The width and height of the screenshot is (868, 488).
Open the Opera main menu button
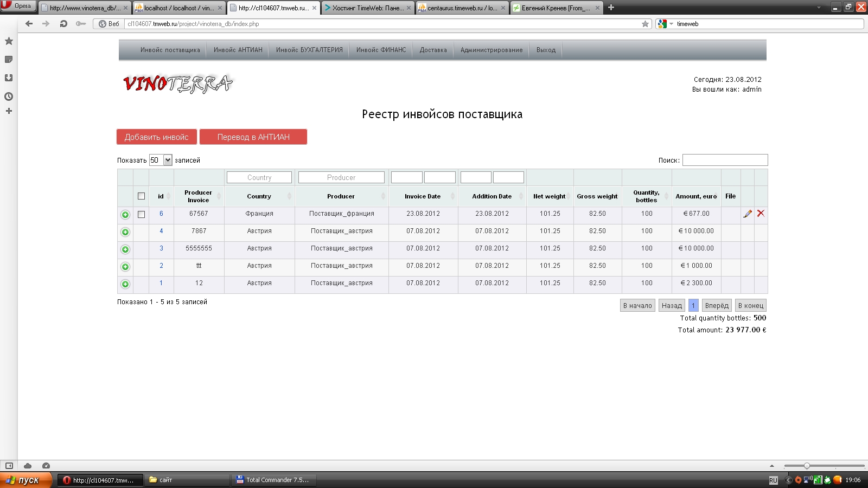click(x=18, y=6)
